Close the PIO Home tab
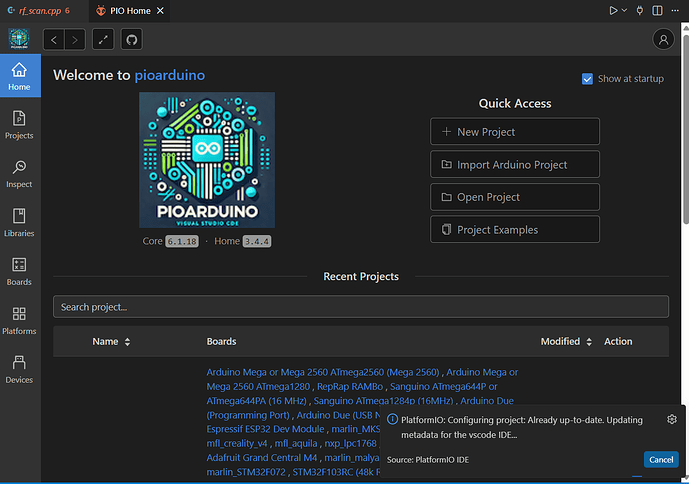The height and width of the screenshot is (484, 689). [x=160, y=11]
